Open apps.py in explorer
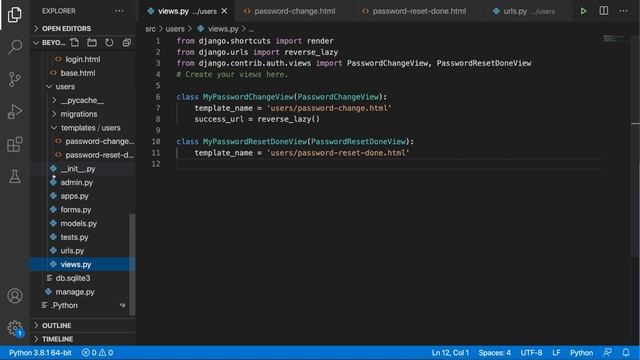Screen dimensions: 640x360 (82, 196)
